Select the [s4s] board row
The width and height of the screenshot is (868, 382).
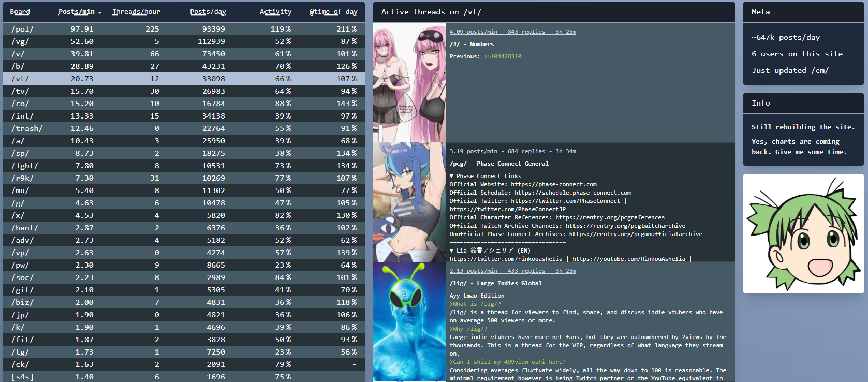[184, 376]
